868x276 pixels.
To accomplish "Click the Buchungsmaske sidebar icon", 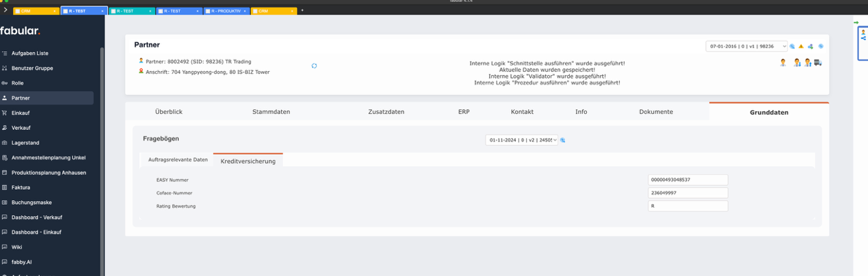I will pyautogui.click(x=5, y=202).
